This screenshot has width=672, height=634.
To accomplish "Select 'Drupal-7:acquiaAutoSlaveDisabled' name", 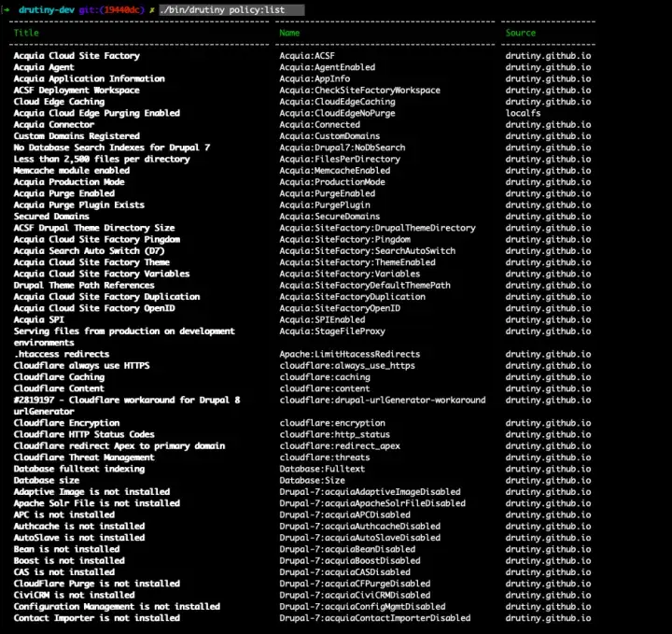I will tap(360, 538).
